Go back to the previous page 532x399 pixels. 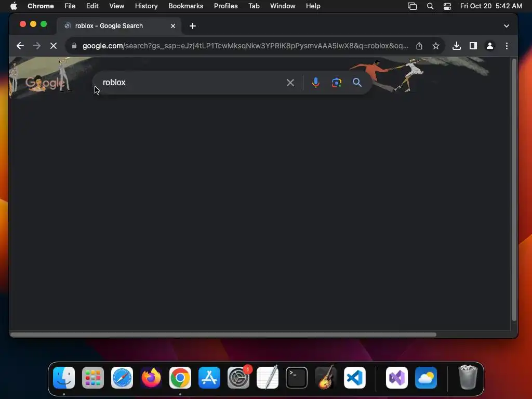pos(20,46)
